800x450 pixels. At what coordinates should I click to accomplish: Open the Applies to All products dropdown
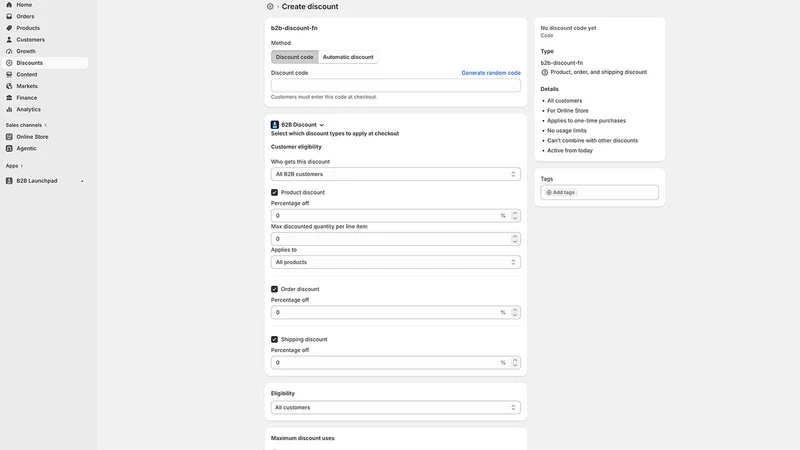pyautogui.click(x=395, y=262)
